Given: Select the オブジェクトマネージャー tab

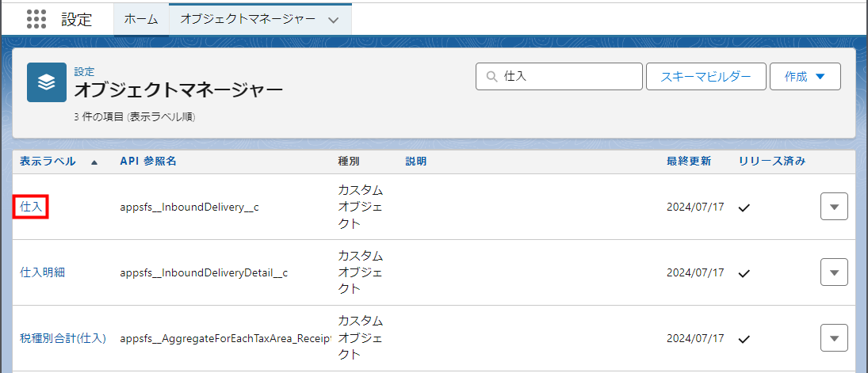Looking at the screenshot, I should 247,20.
